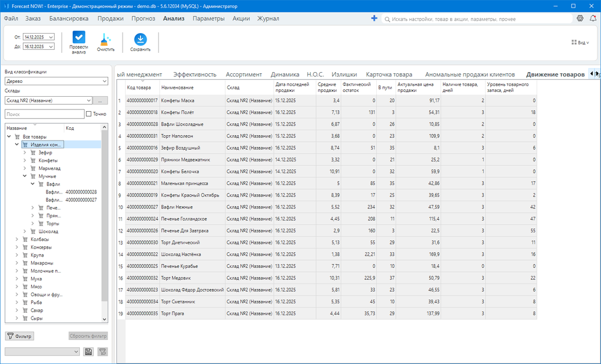This screenshot has width=601, height=364.
Task: Click the Сохранить download icon
Action: [140, 39]
